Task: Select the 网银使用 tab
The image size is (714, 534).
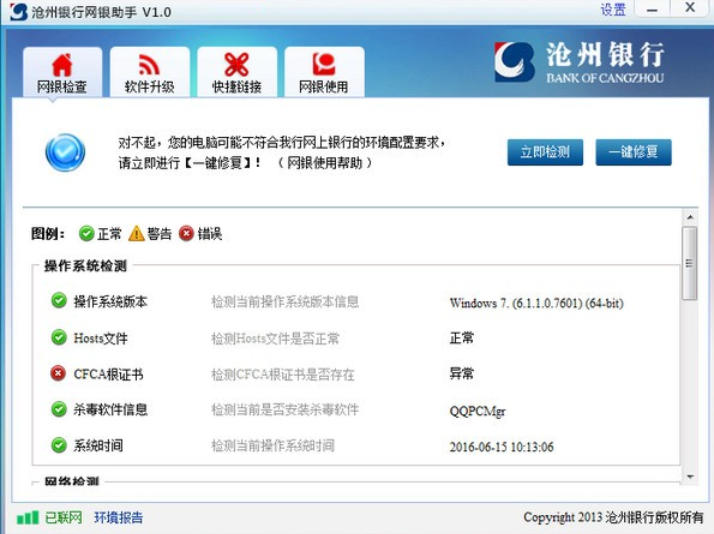Action: point(324,72)
